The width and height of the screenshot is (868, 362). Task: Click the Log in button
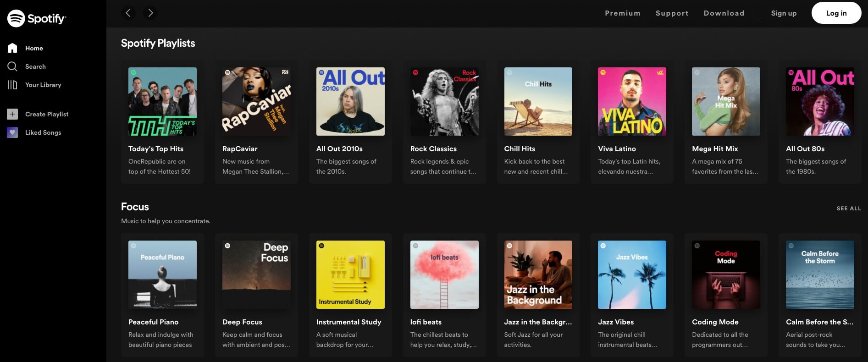tap(836, 13)
